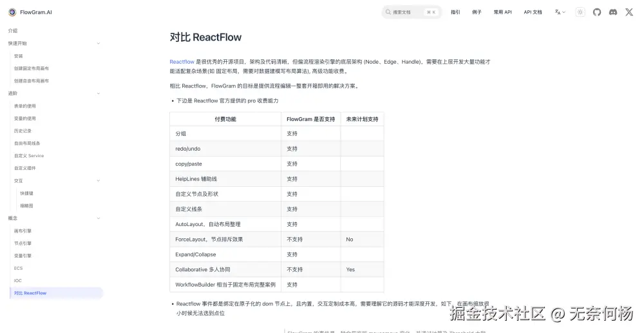Click 不支持 in the ForceLayout row

pos(294,240)
